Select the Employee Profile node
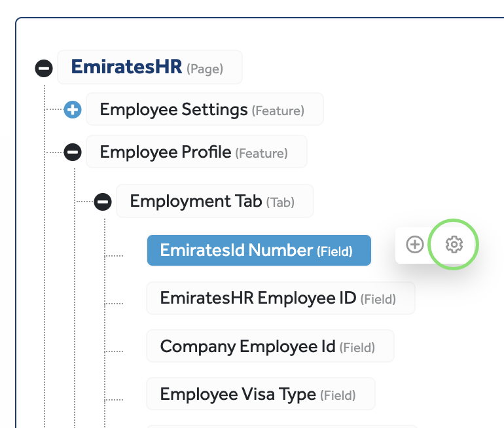The image size is (504, 428). [165, 152]
